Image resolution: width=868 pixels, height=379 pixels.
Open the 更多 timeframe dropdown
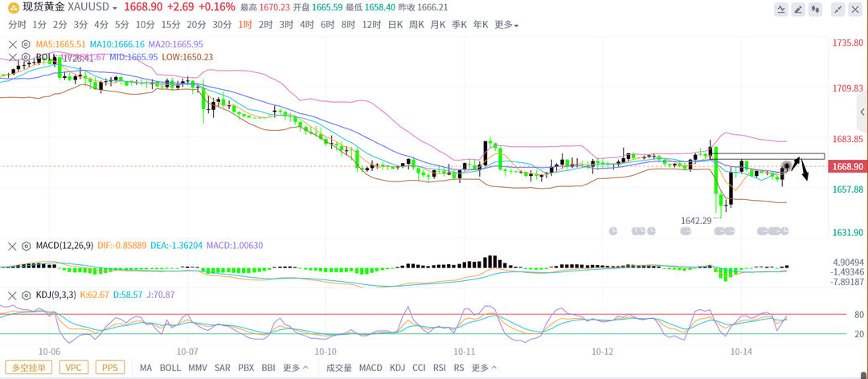tap(506, 25)
